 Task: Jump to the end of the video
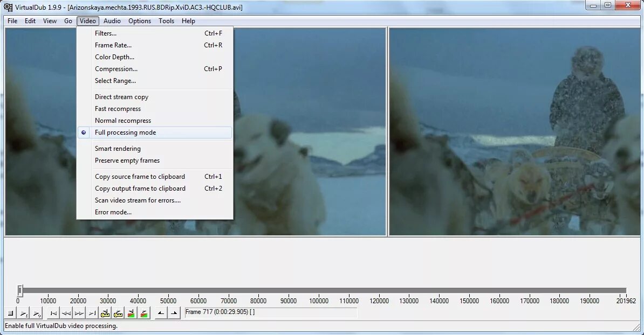click(x=92, y=313)
